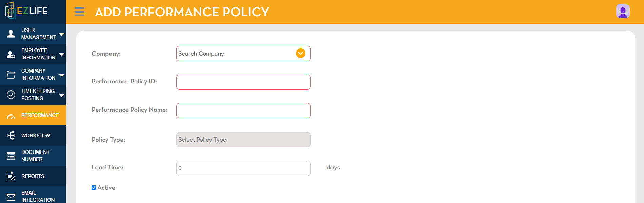Click the days unit text

click(333, 167)
